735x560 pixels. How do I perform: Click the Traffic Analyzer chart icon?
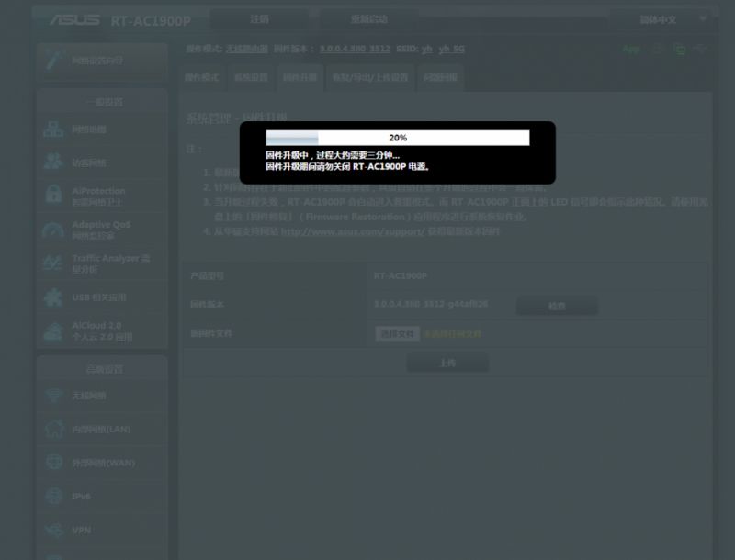coord(53,263)
